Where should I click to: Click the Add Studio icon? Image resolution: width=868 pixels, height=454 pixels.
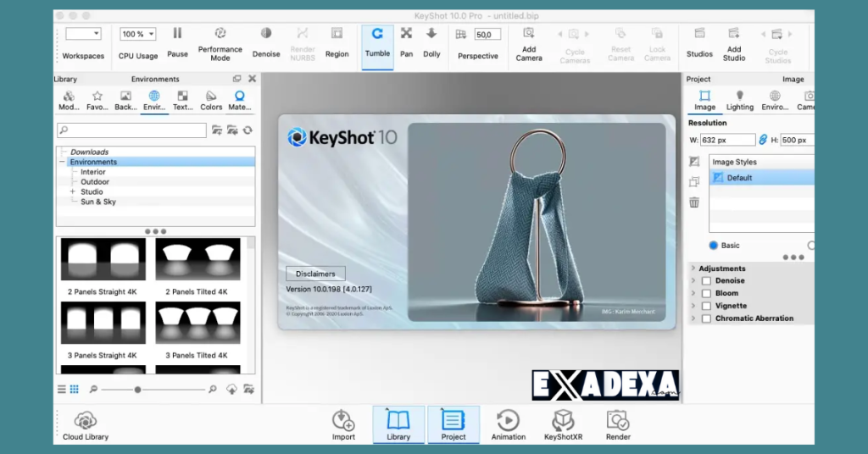(x=733, y=34)
